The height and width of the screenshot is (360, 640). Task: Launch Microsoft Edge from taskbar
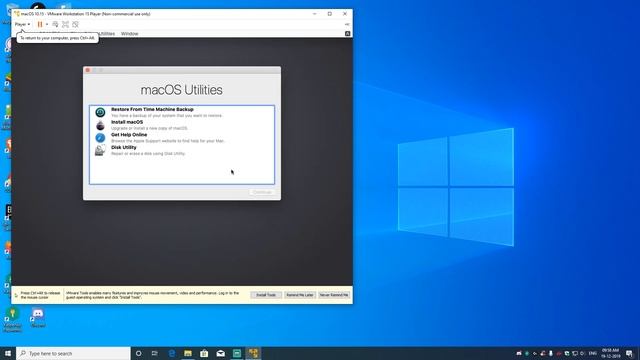click(172, 353)
